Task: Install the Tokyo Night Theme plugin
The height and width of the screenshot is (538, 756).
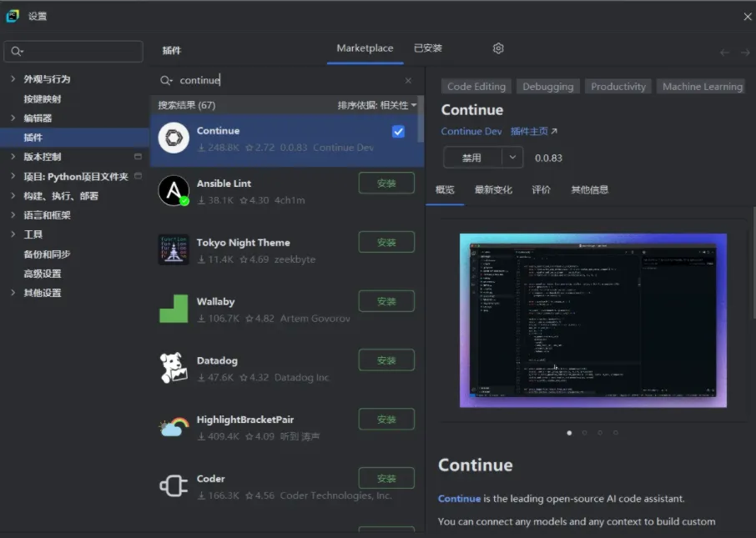Action: [386, 242]
